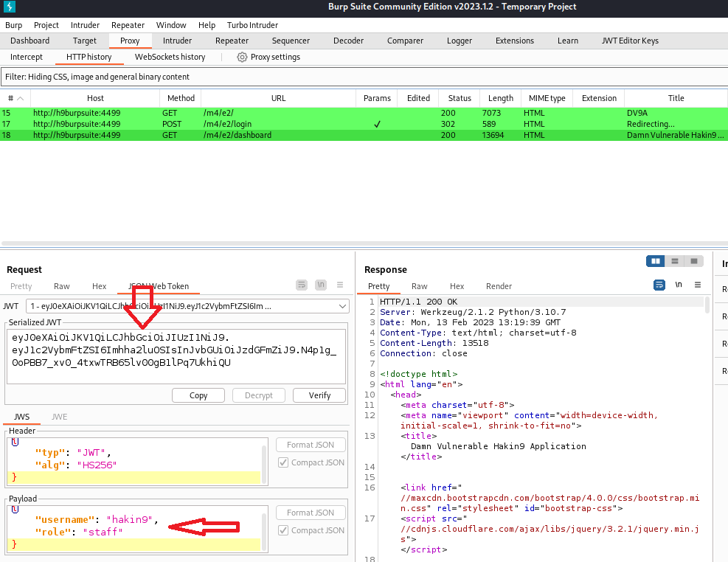Open Proxy settings gear icon
This screenshot has width=728, height=562.
pyautogui.click(x=242, y=57)
